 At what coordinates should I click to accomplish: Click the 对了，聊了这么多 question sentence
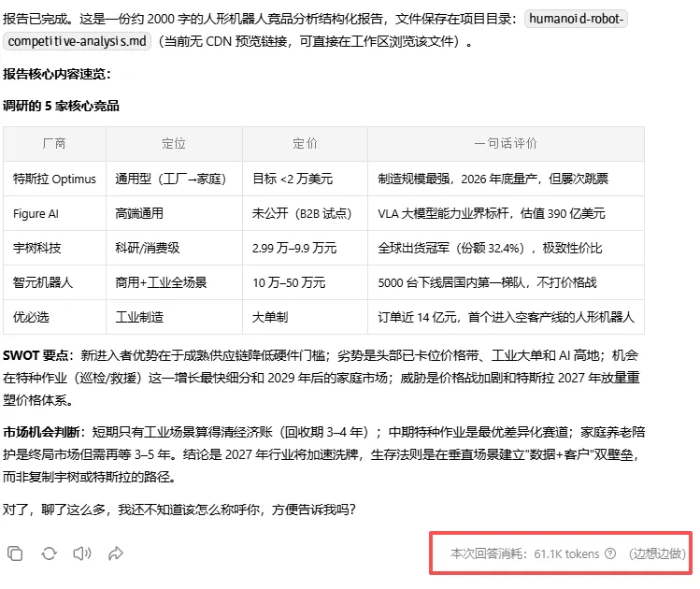pyautogui.click(x=179, y=510)
